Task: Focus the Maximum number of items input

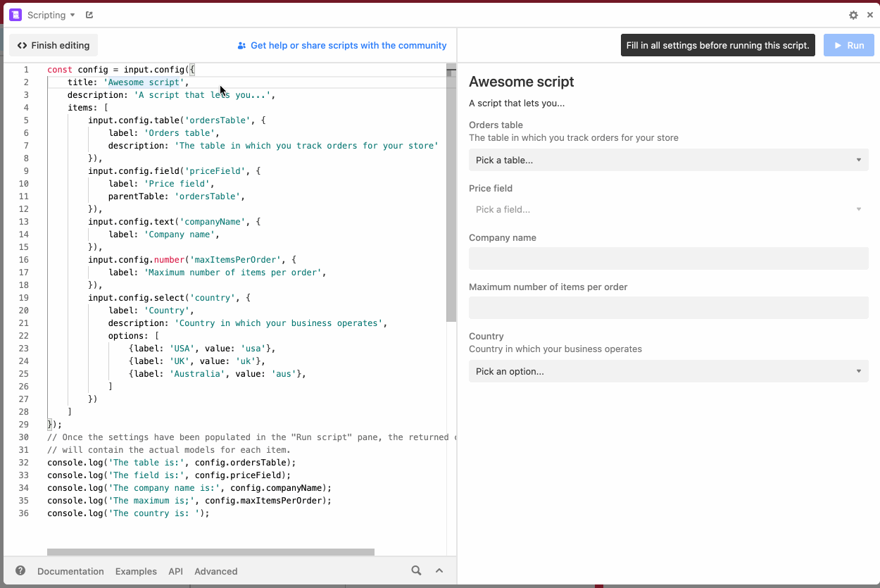Action: click(669, 308)
